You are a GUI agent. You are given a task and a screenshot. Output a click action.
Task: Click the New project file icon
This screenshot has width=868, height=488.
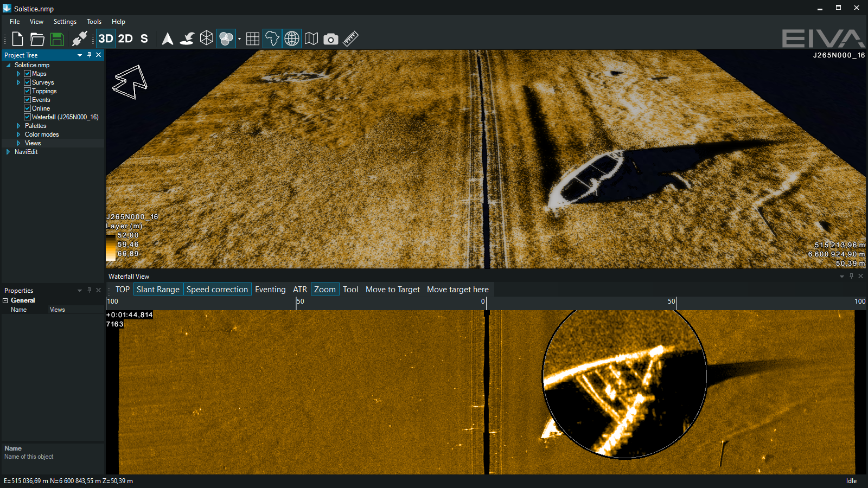pos(17,38)
